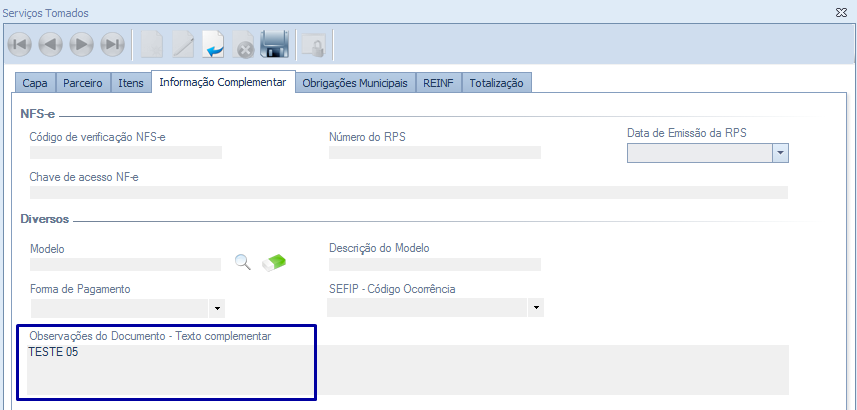Click the Diversos section heading
This screenshot has height=410, width=857.
(45, 219)
